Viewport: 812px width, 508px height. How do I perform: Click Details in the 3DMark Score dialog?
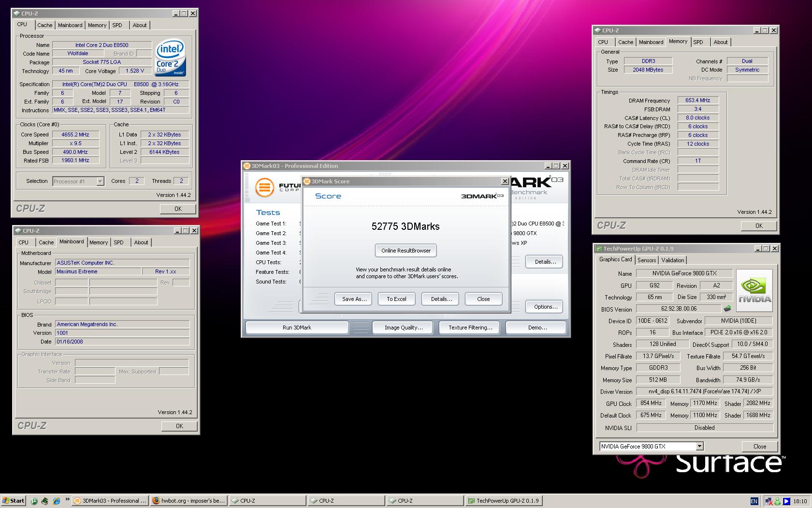[441, 299]
